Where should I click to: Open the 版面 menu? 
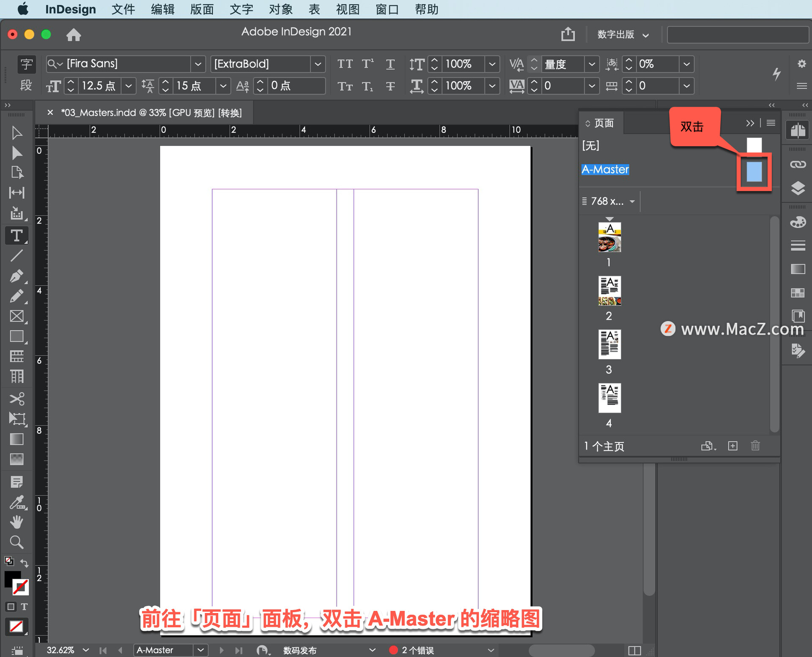201,9
